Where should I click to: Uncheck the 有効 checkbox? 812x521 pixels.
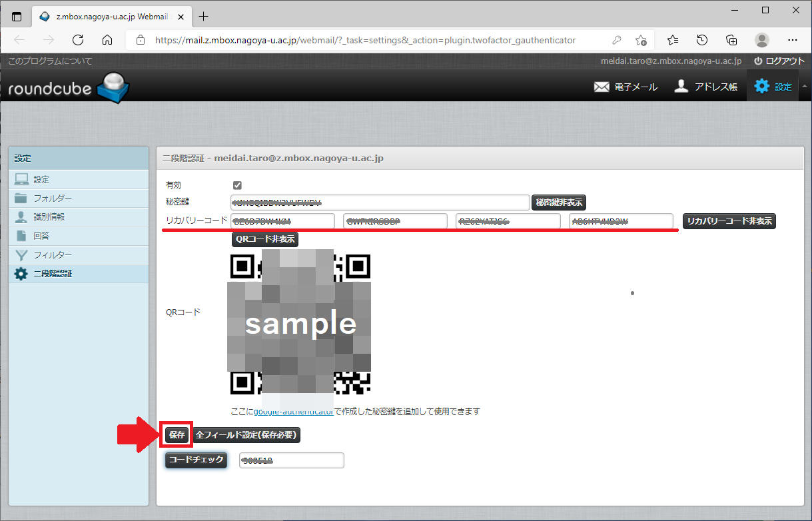(237, 185)
